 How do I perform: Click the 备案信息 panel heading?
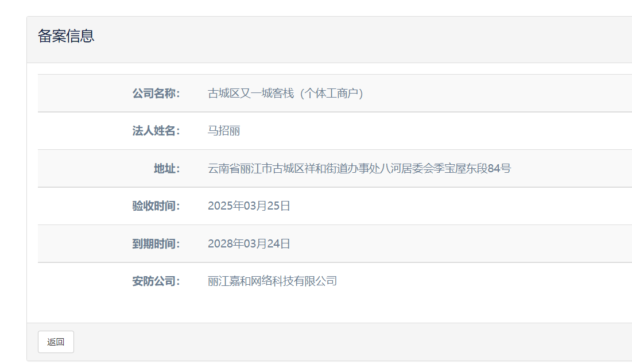click(x=66, y=36)
